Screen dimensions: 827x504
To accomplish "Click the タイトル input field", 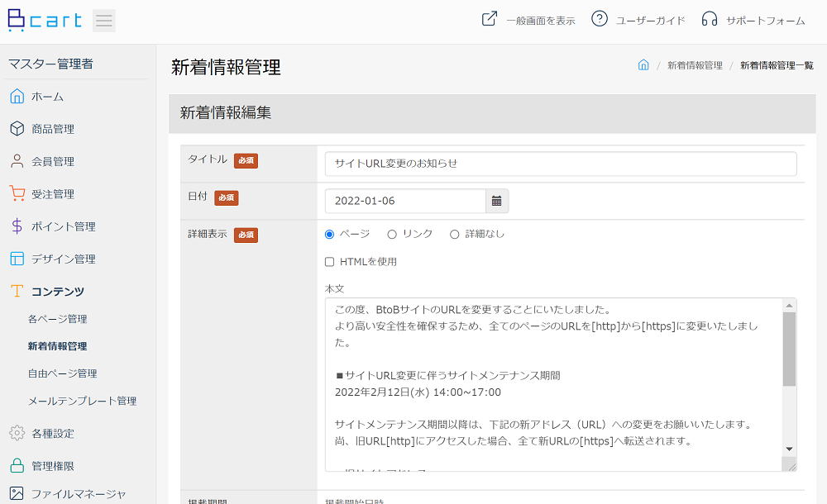I will pos(561,164).
